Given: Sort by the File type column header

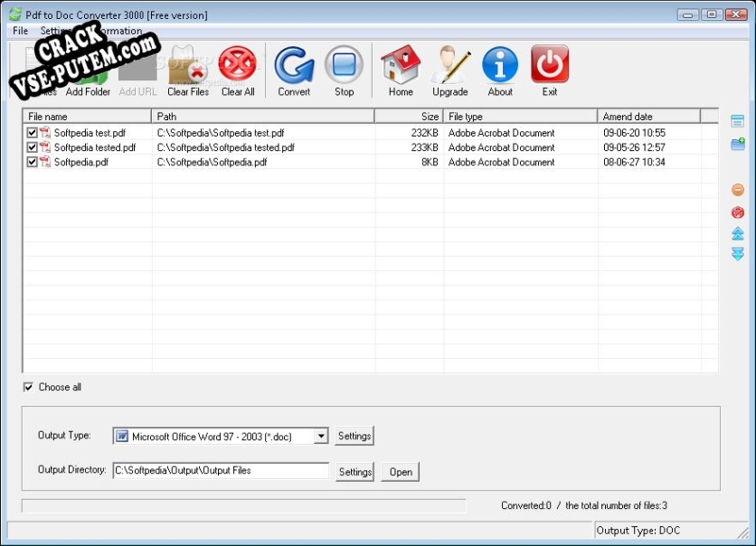Looking at the screenshot, I should pos(520,116).
